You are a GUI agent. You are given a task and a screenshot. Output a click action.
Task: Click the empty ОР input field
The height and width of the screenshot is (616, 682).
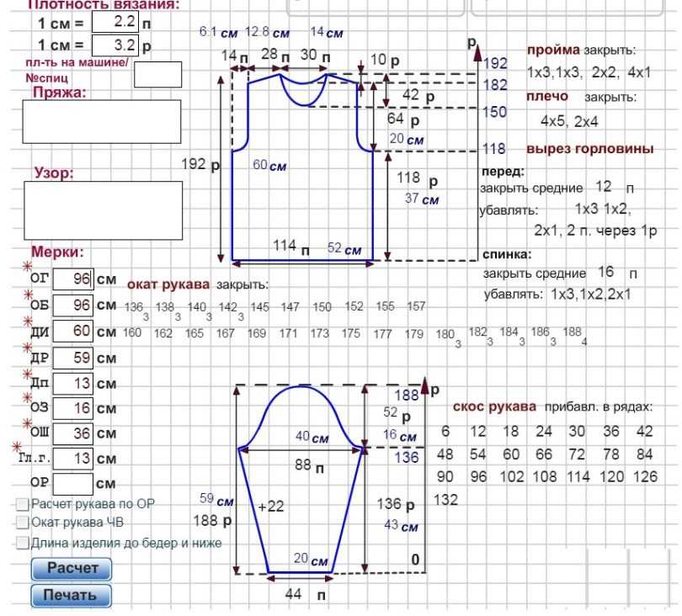(x=72, y=484)
